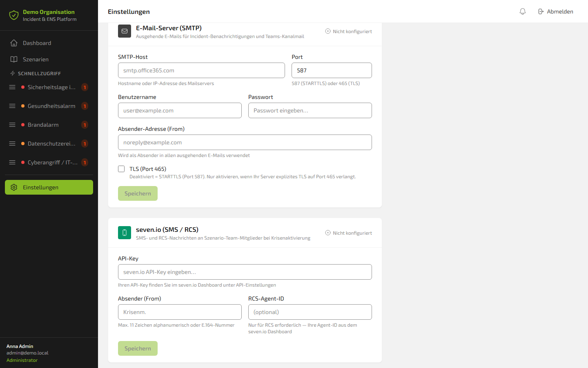
Task: Click the list icon next to Sicherheitslage
Action: click(x=12, y=87)
